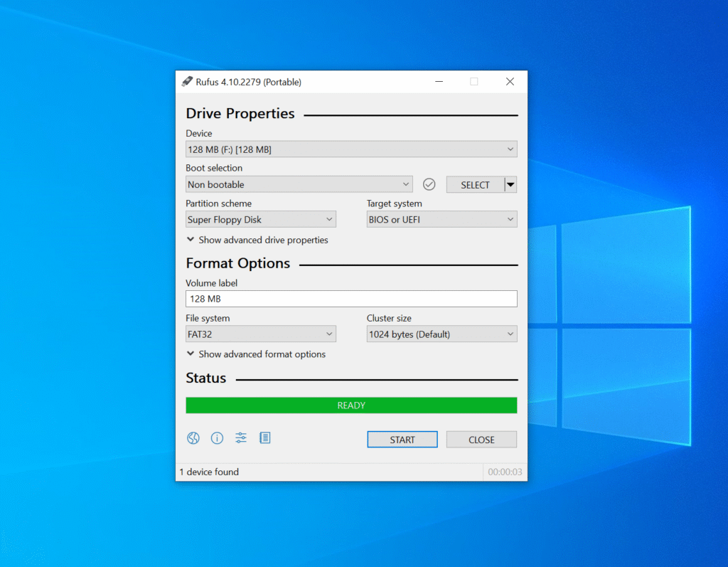
Task: Open the Device dropdown
Action: (x=351, y=149)
